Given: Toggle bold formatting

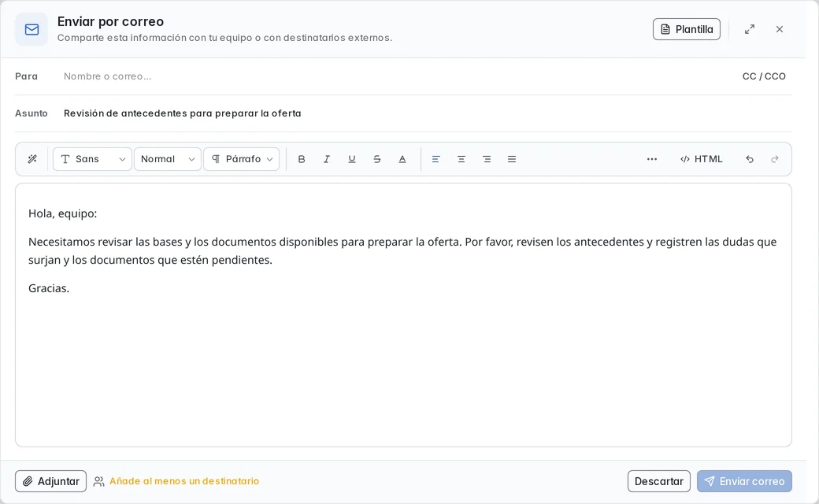Looking at the screenshot, I should pyautogui.click(x=302, y=159).
